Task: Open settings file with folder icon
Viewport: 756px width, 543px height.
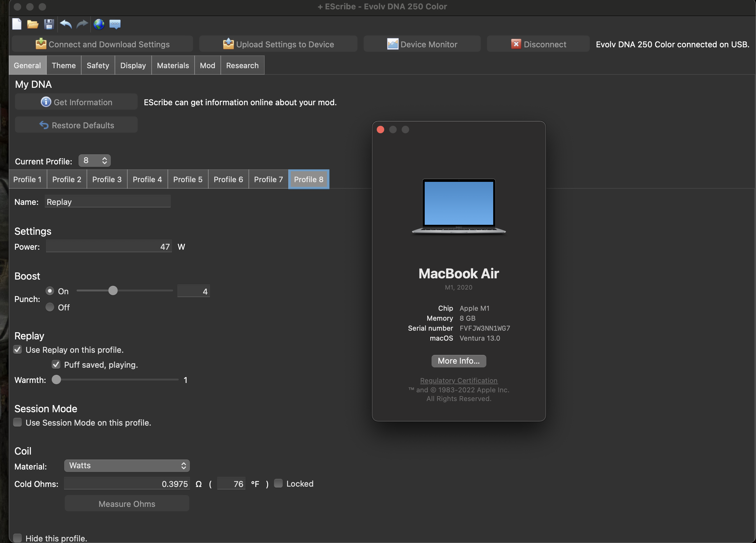Action: coord(33,24)
